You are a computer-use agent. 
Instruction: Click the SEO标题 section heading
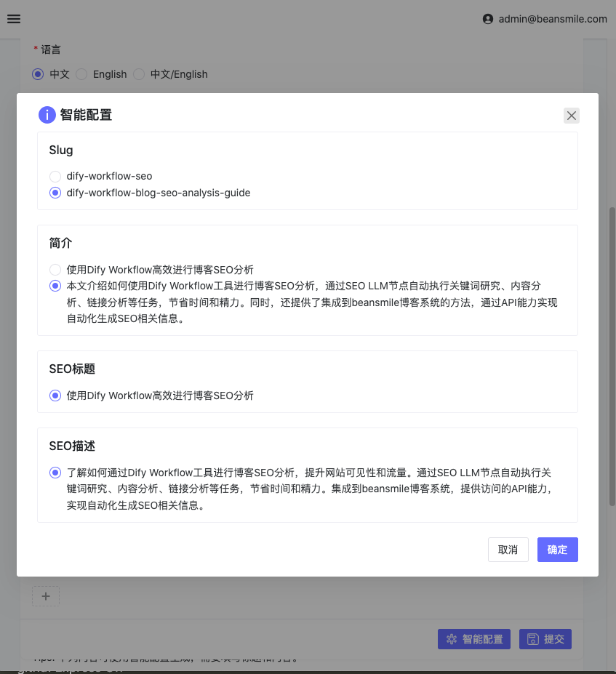[x=72, y=369]
